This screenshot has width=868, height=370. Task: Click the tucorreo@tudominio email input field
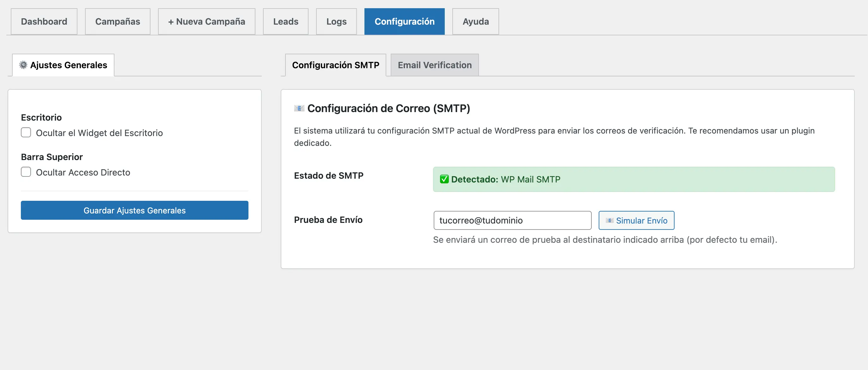(512, 221)
